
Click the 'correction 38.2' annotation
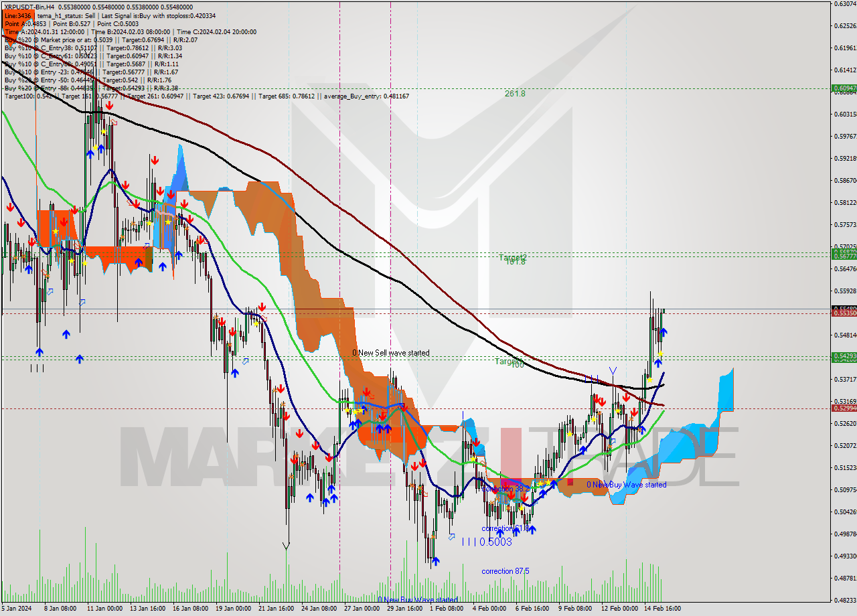[x=505, y=489]
